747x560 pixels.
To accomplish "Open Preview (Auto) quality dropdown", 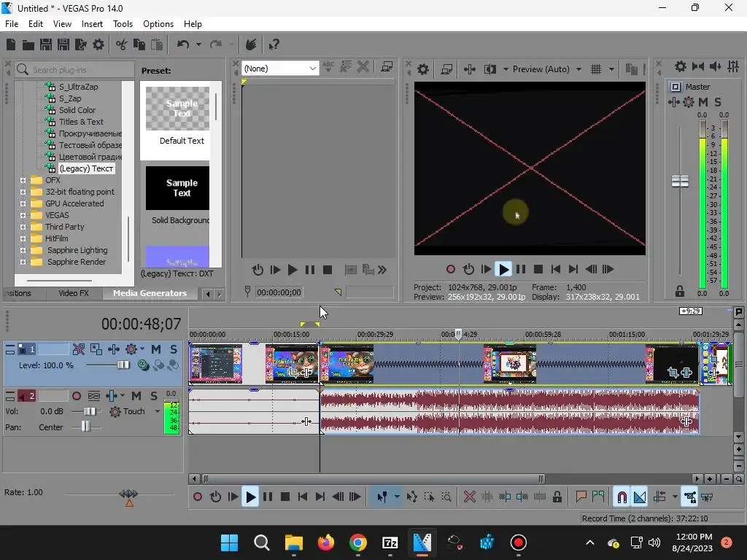I will (578, 69).
